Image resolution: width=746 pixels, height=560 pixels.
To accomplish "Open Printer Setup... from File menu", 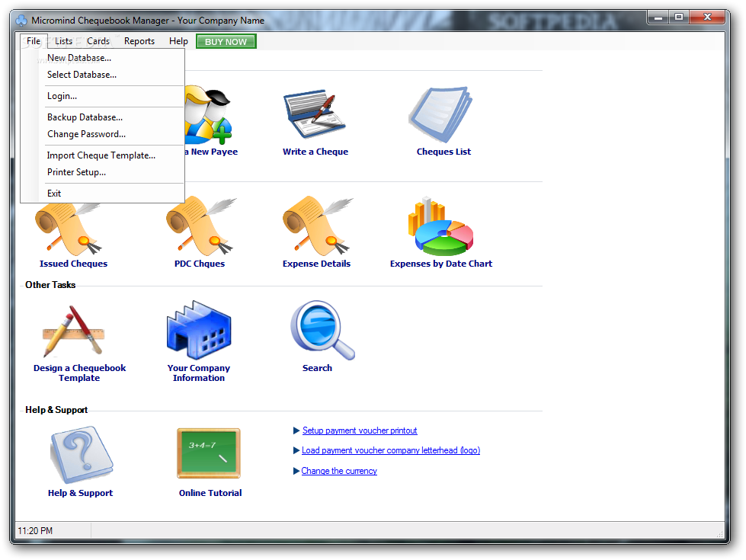I will (x=102, y=172).
